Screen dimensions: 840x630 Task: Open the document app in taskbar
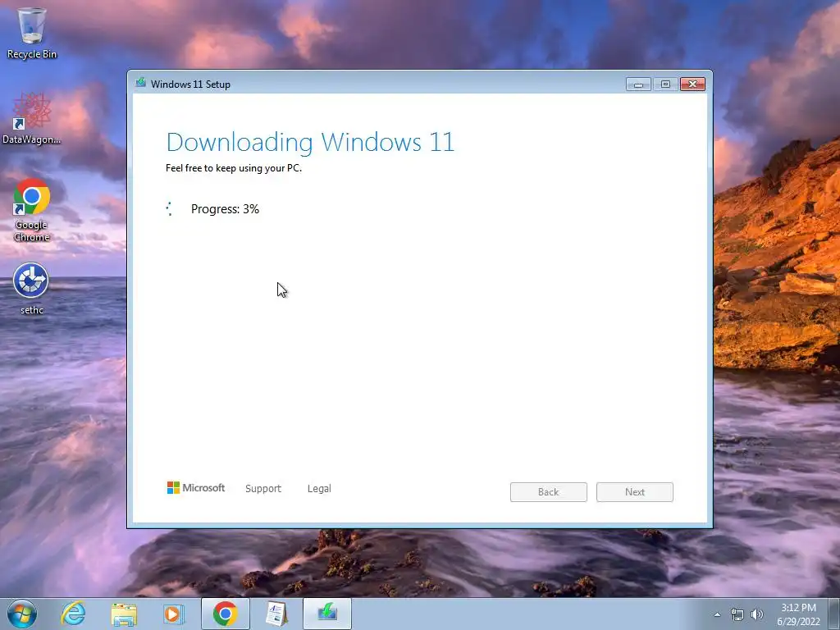click(276, 614)
